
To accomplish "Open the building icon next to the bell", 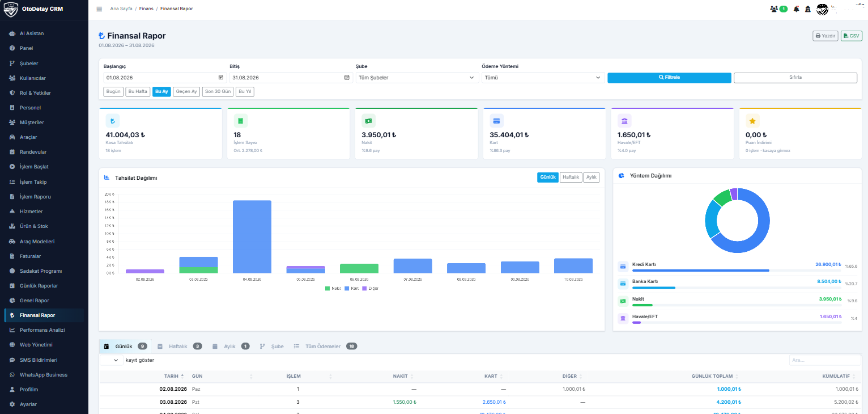I will 808,9.
